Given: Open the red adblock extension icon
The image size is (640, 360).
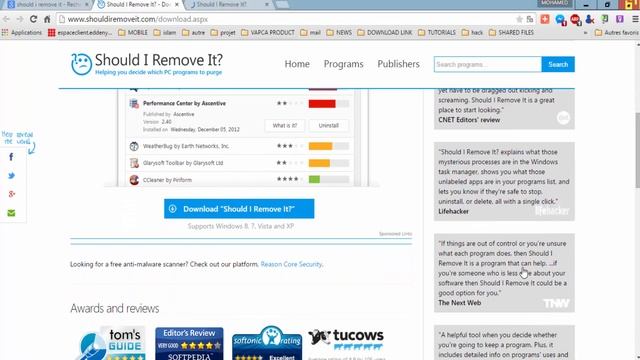Looking at the screenshot, I should (x=575, y=19).
